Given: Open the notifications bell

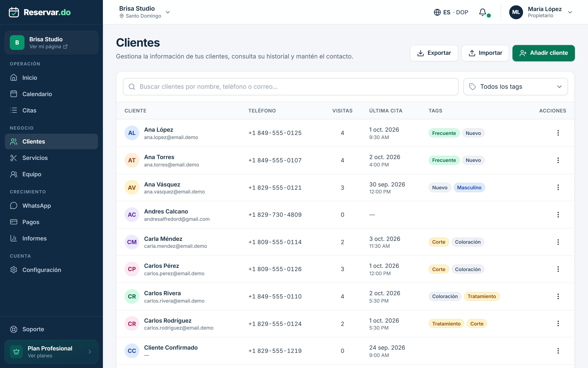Looking at the screenshot, I should click(x=483, y=12).
